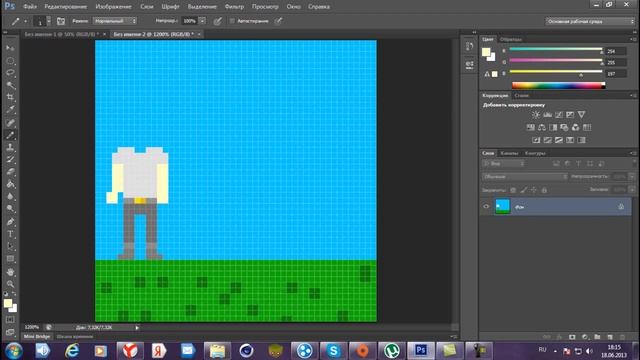Open the layer fill dropdown arrow
This screenshot has width=640, height=360.
(x=632, y=190)
